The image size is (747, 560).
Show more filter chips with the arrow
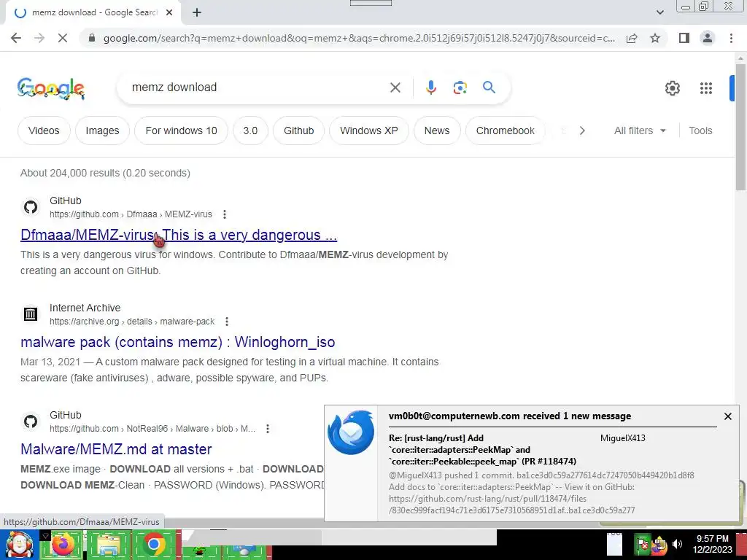[x=581, y=131]
